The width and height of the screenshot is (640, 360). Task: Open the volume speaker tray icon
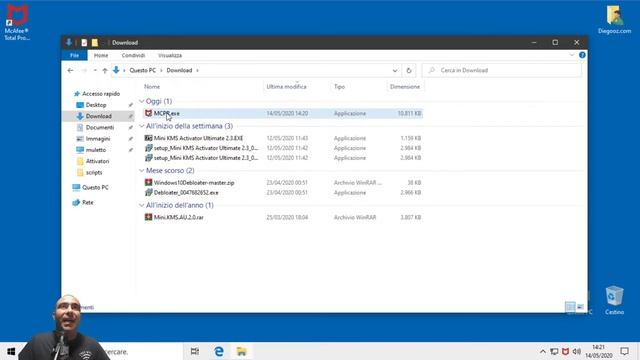pyautogui.click(x=576, y=351)
